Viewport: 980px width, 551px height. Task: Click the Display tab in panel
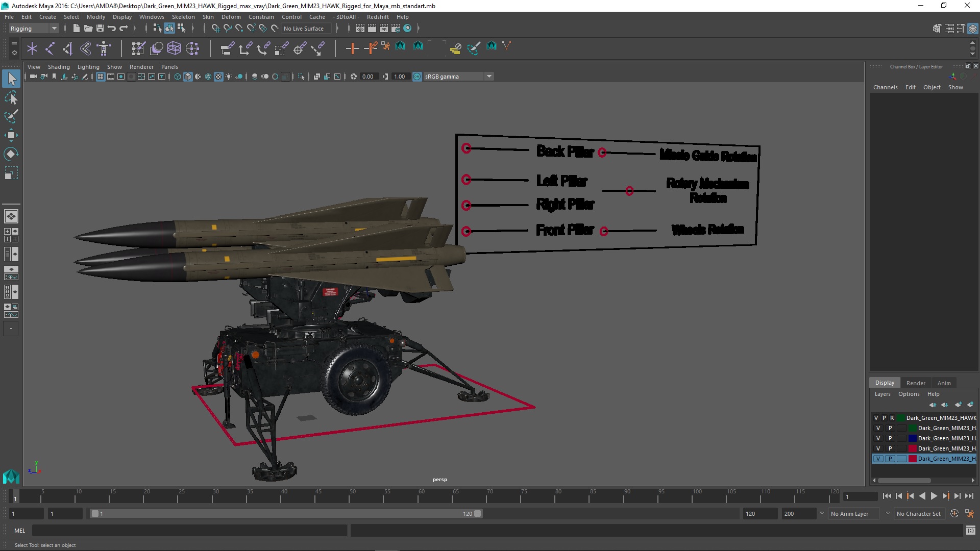tap(885, 382)
